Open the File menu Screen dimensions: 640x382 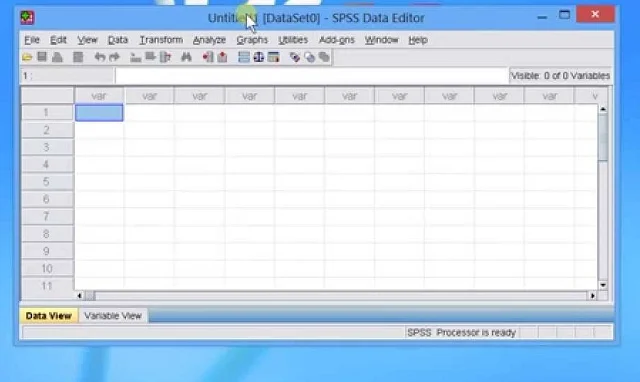click(32, 40)
